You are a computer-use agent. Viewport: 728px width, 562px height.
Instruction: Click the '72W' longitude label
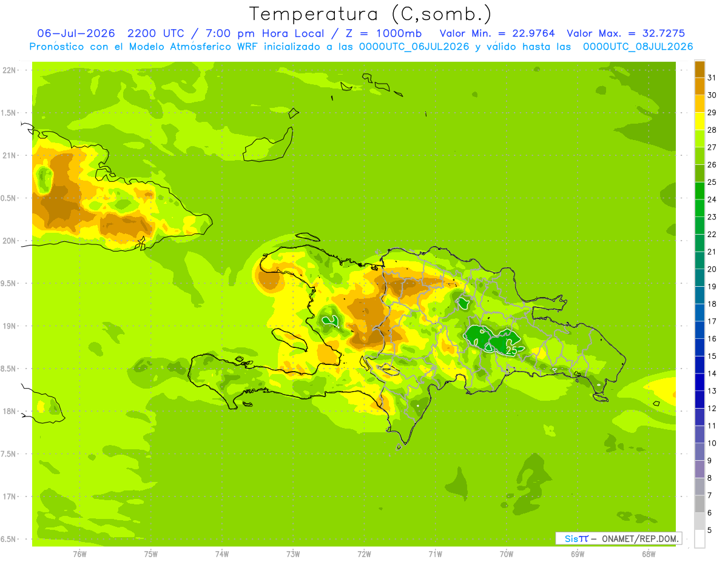coord(364,554)
